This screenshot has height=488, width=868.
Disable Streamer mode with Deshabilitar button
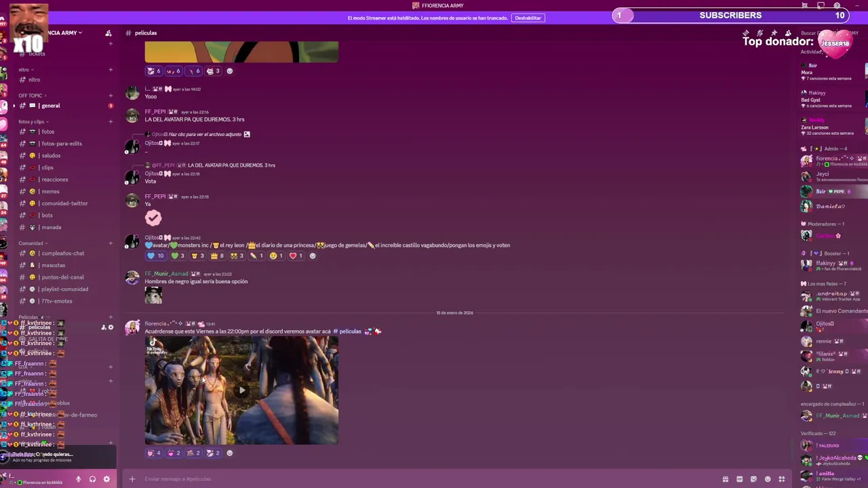(528, 18)
